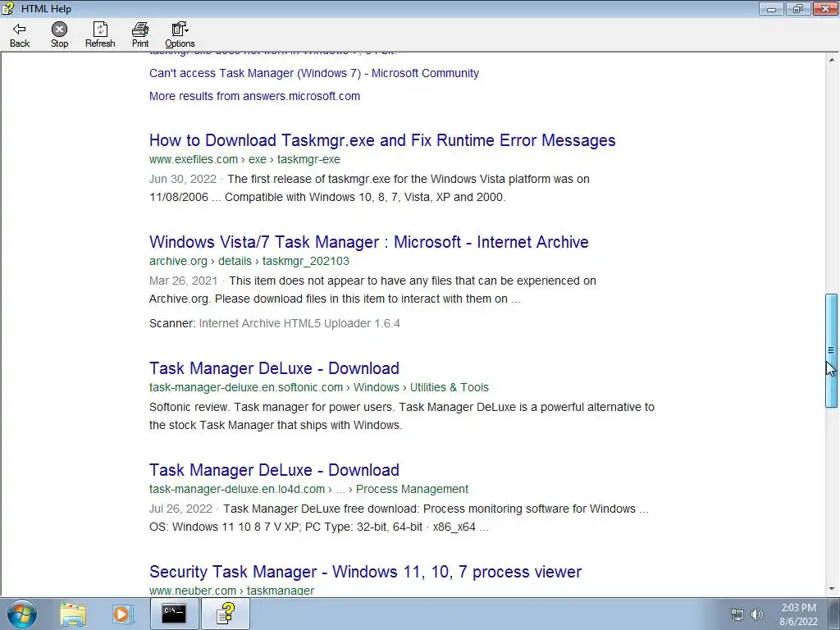Stop page loading with Stop button
This screenshot has width=840, height=630.
(x=59, y=35)
